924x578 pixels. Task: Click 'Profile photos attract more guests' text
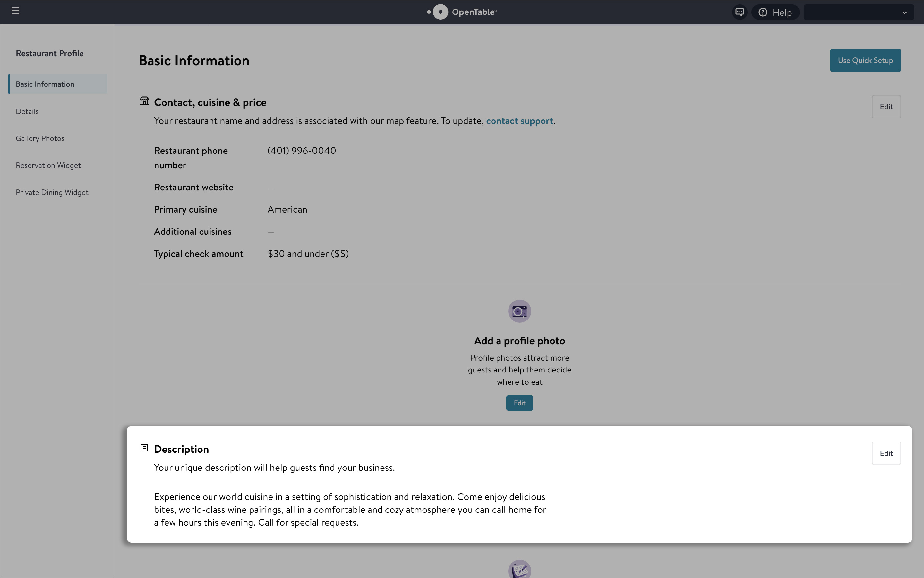coord(519,370)
